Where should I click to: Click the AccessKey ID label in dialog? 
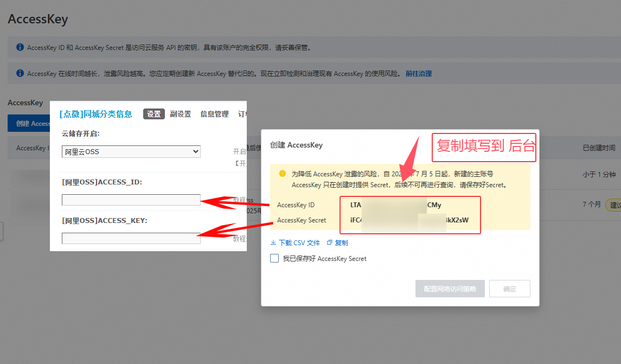tap(296, 205)
